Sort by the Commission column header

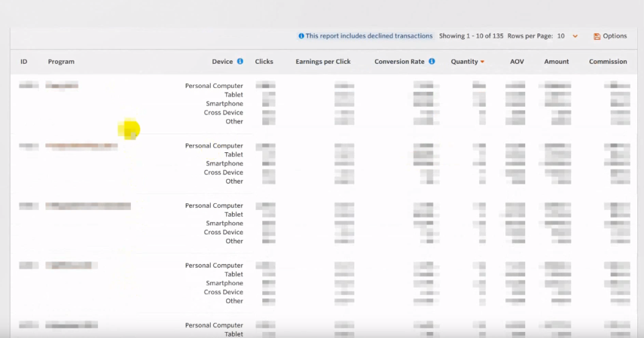(608, 62)
